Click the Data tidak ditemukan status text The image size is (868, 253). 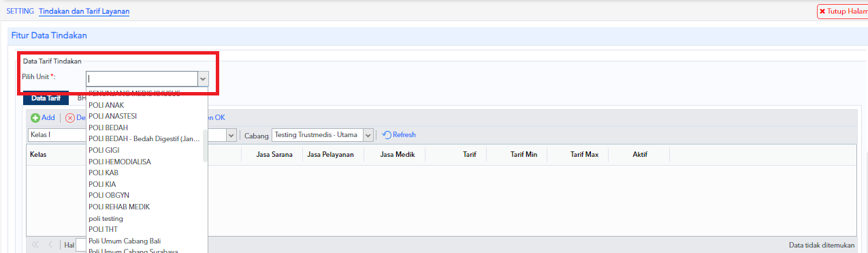pos(822,245)
